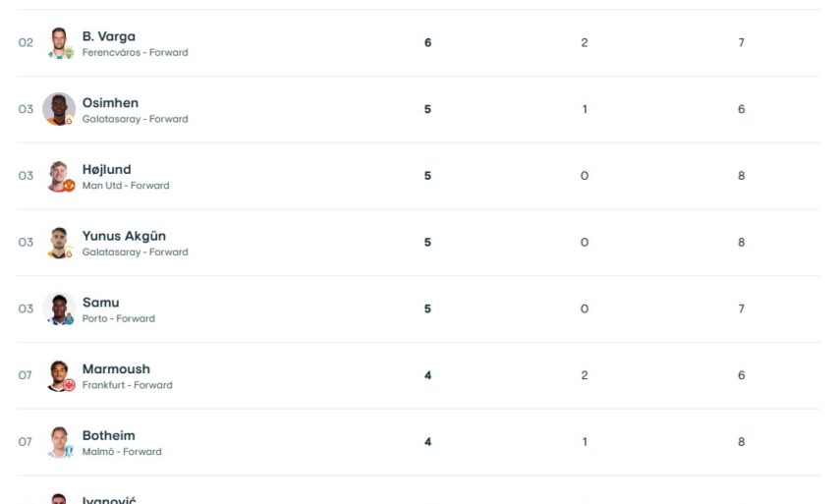Screen dimensions: 840x504
Task: Click Yunus Akgün's player avatar
Action: pyautogui.click(x=60, y=243)
